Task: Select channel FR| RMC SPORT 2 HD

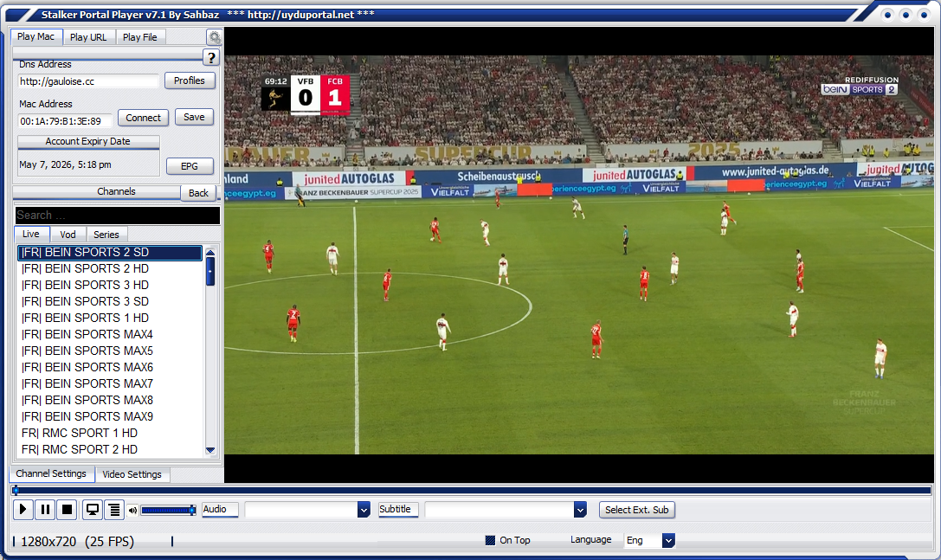Action: [x=111, y=449]
